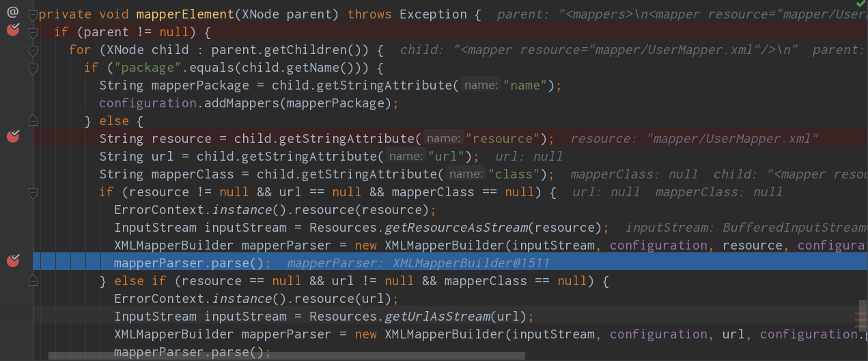Image resolution: width=868 pixels, height=361 pixels.
Task: Click 'new' keyword on first XMLMapperBuilder line
Action: click(x=365, y=245)
